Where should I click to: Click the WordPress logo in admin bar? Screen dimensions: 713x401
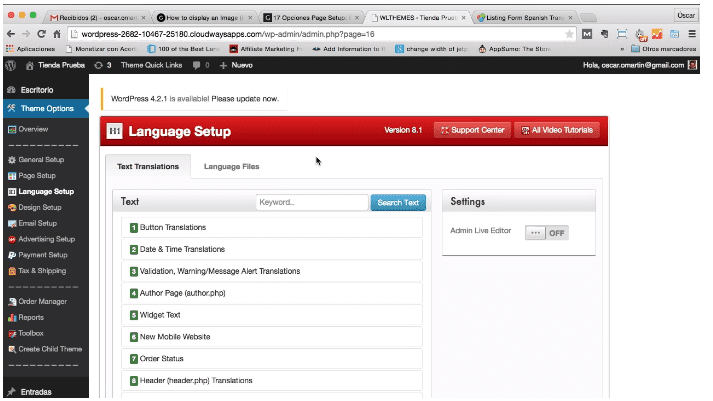(x=11, y=65)
